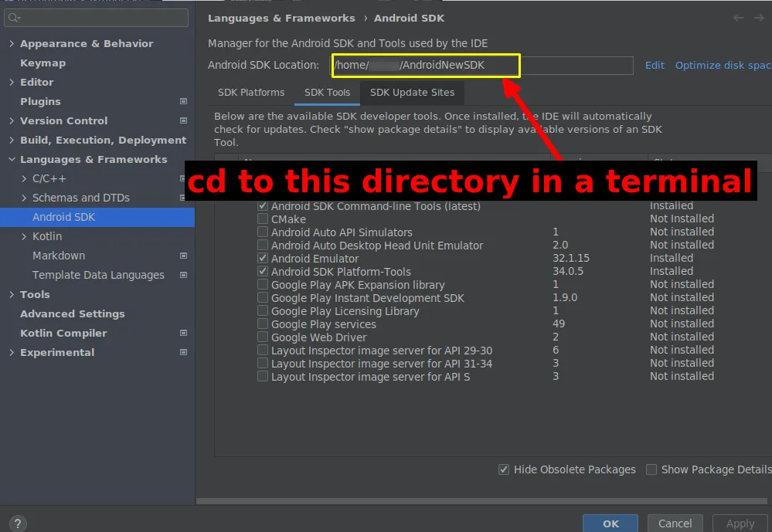Viewport: 772px width, 532px height.
Task: Check Layout Inspector image server API 29-30
Action: click(263, 350)
